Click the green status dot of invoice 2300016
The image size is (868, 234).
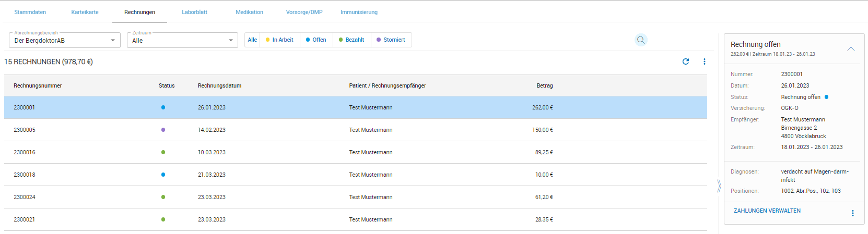coord(163,152)
